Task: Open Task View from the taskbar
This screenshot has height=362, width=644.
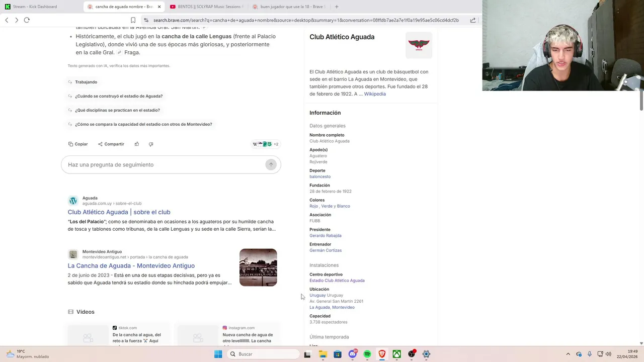Action: [x=307, y=354]
